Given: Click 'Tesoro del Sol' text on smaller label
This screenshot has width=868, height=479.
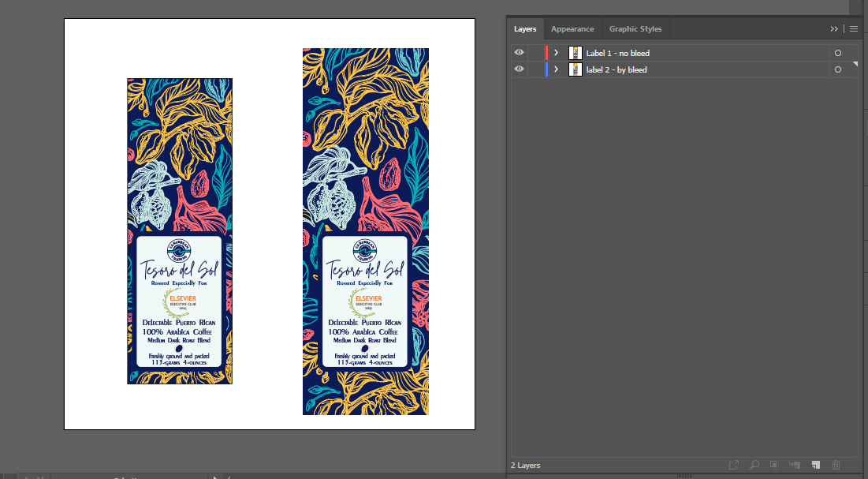Looking at the screenshot, I should click(x=180, y=269).
